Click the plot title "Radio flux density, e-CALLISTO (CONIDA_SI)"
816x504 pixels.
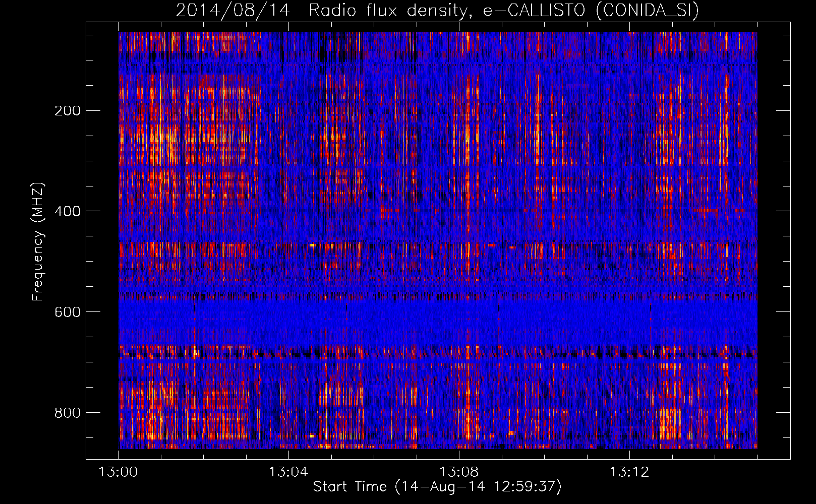point(504,10)
